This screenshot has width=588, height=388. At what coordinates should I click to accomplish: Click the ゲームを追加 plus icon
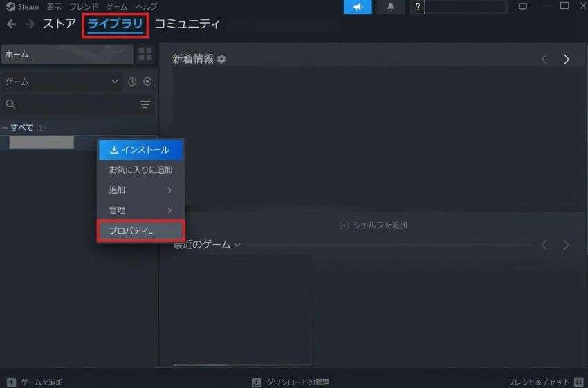click(x=11, y=382)
